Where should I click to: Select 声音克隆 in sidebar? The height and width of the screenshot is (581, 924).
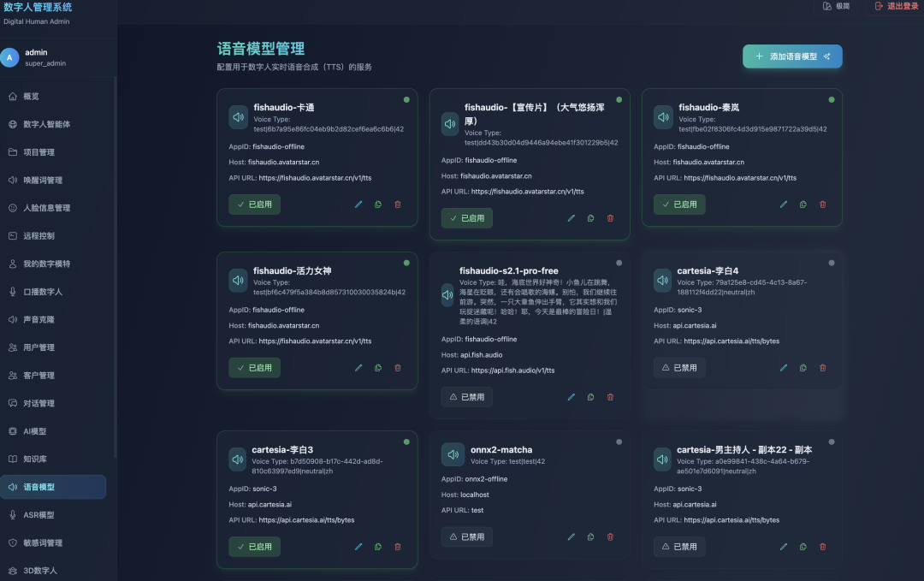(53, 319)
